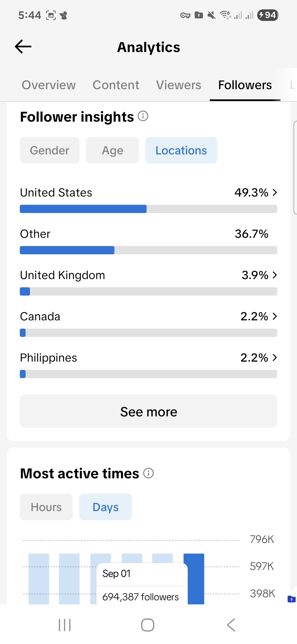Tap the blue floating folder icon

291,599
